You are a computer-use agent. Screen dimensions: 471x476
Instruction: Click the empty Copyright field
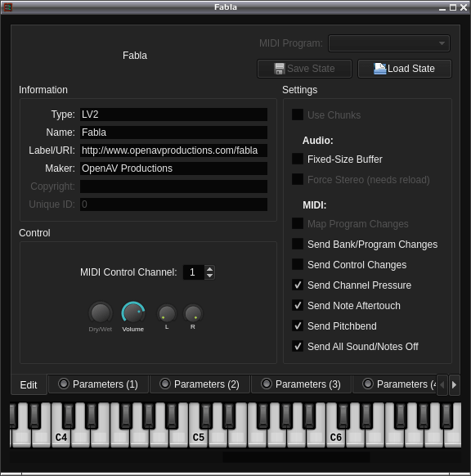tap(173, 186)
